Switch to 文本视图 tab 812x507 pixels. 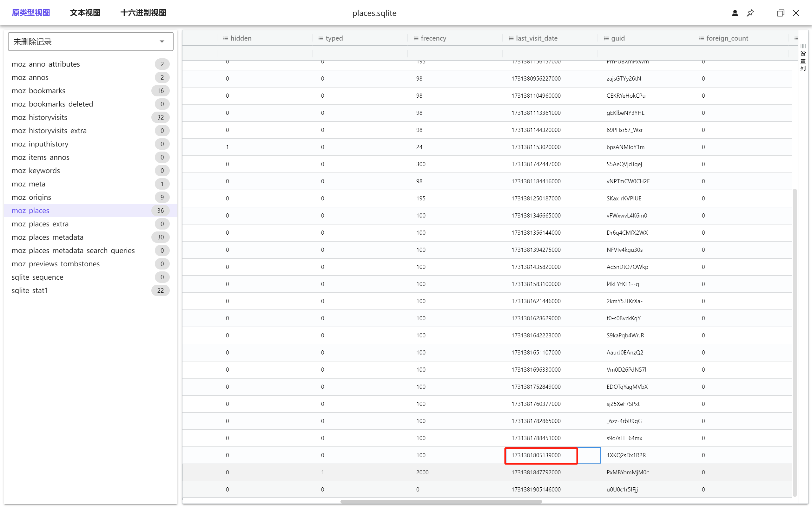click(85, 13)
